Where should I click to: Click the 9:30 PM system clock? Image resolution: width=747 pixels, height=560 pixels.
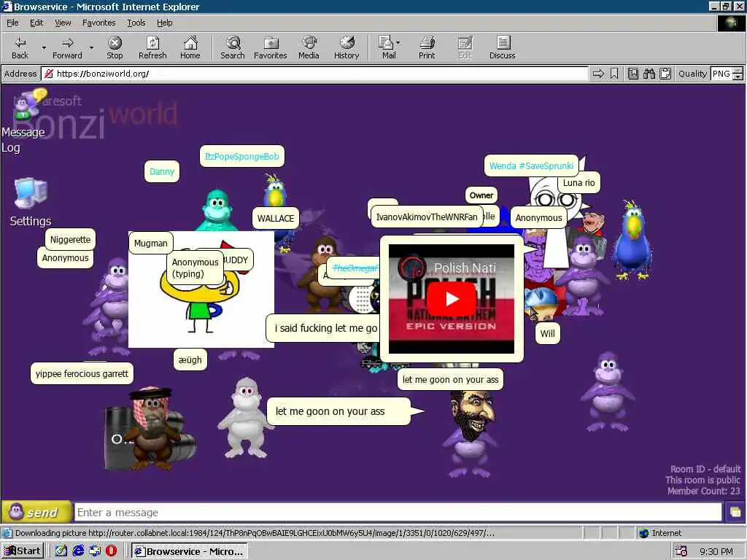716,551
